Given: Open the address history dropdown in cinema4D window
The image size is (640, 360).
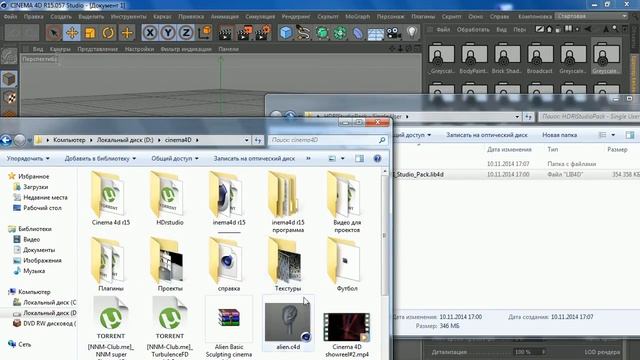Looking at the screenshot, I should click(x=247, y=140).
